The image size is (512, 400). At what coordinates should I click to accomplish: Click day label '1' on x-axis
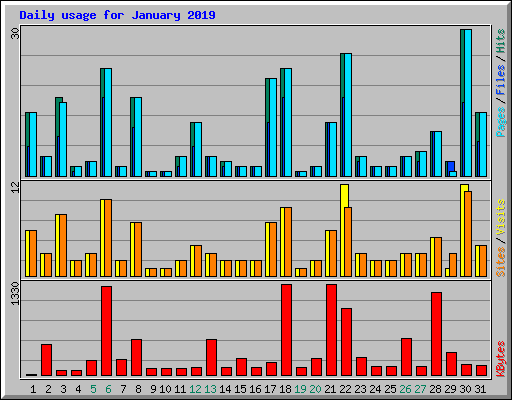[x=33, y=389]
